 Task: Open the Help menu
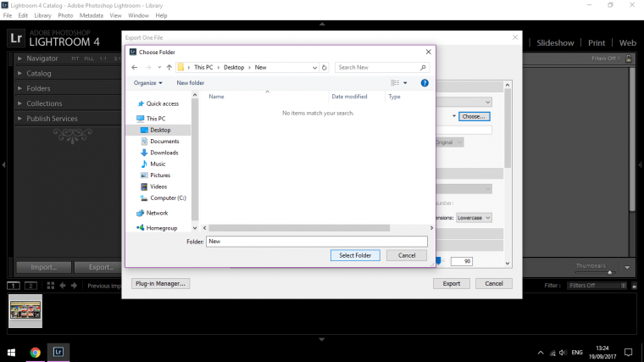[x=161, y=15]
